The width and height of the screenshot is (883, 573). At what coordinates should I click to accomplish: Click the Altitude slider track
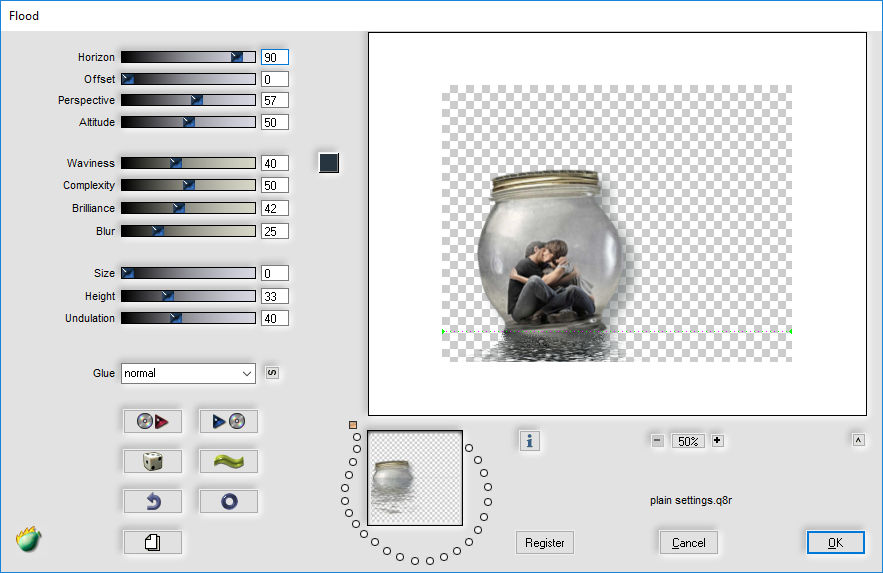click(x=188, y=122)
